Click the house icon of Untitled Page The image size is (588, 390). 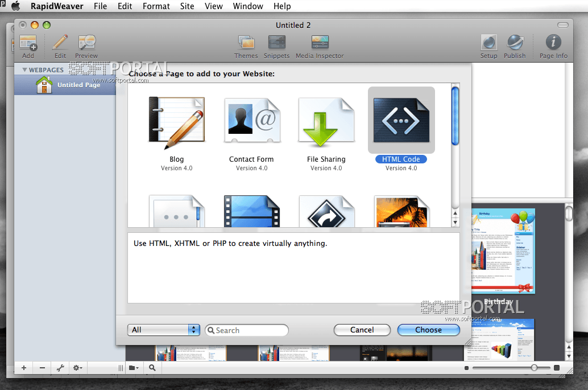click(x=44, y=85)
